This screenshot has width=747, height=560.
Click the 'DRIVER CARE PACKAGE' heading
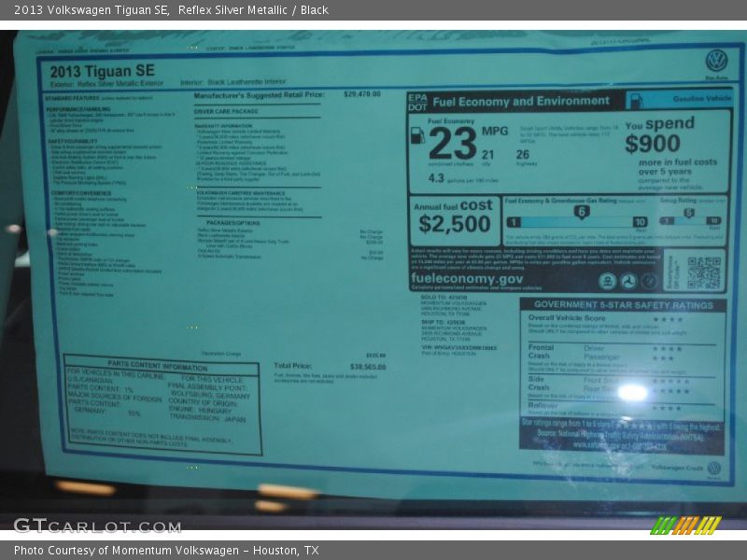[226, 111]
